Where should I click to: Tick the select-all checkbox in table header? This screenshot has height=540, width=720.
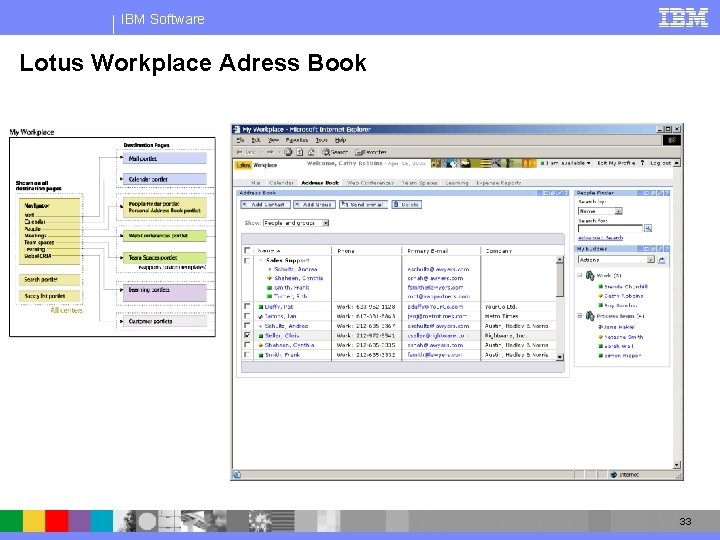tap(247, 250)
